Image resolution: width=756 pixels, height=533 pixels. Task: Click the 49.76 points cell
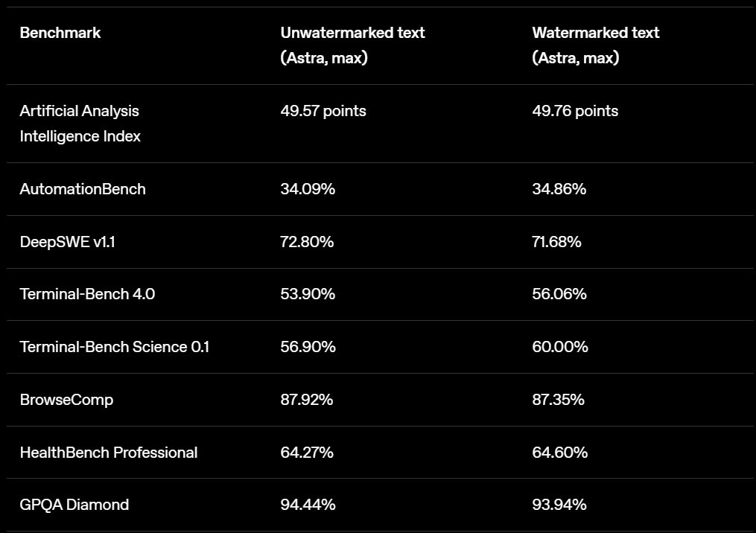(575, 111)
